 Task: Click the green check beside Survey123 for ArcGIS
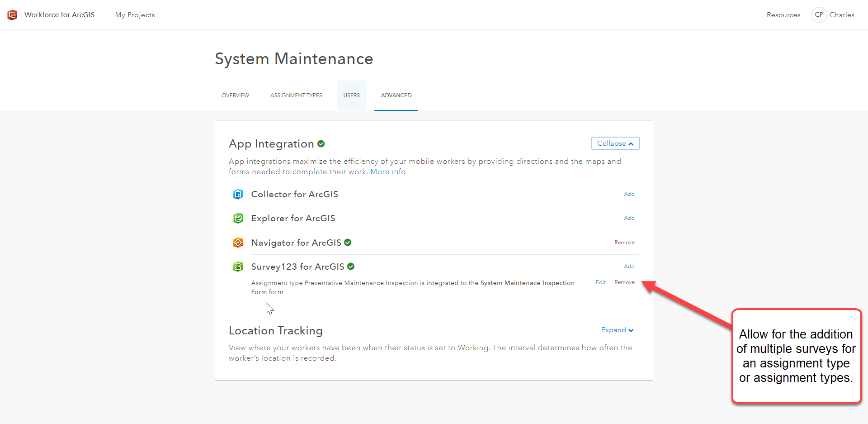tap(351, 267)
